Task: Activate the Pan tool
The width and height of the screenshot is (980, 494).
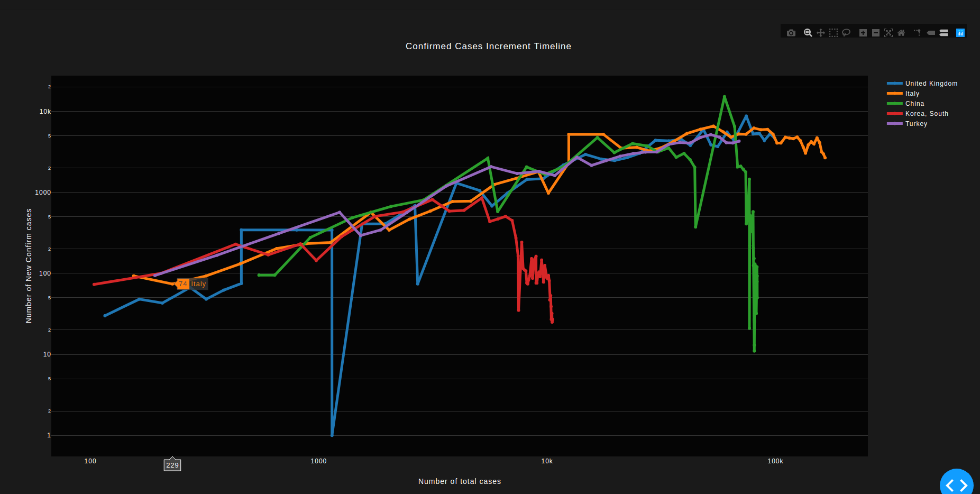Action: 820,33
